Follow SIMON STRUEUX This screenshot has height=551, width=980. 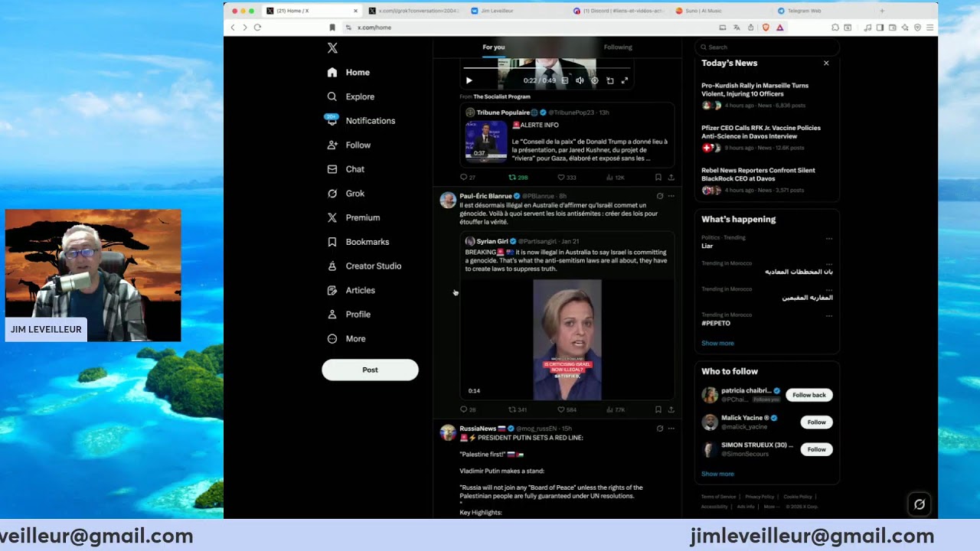(x=816, y=449)
